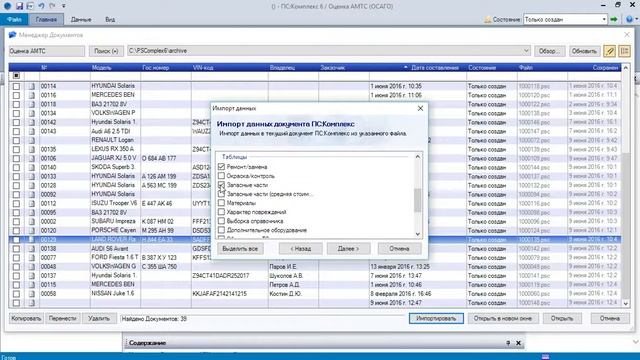Click document icon in row 00134
The width and height of the screenshot is (640, 360).
point(32,113)
